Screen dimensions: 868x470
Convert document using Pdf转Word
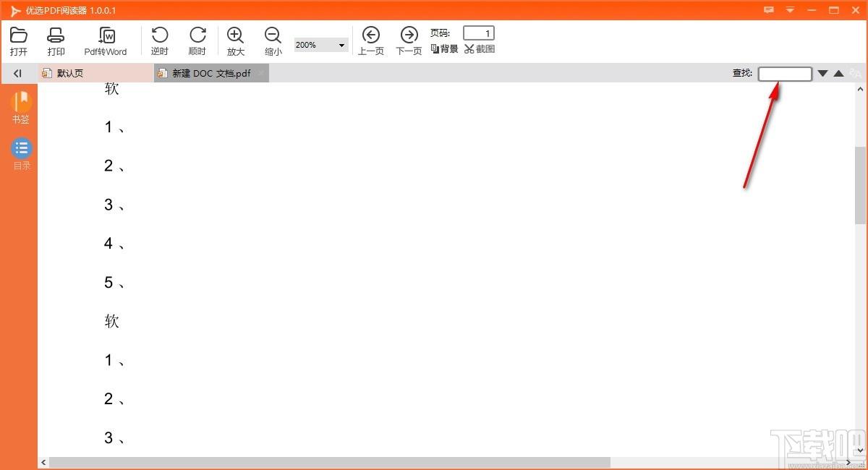point(106,41)
